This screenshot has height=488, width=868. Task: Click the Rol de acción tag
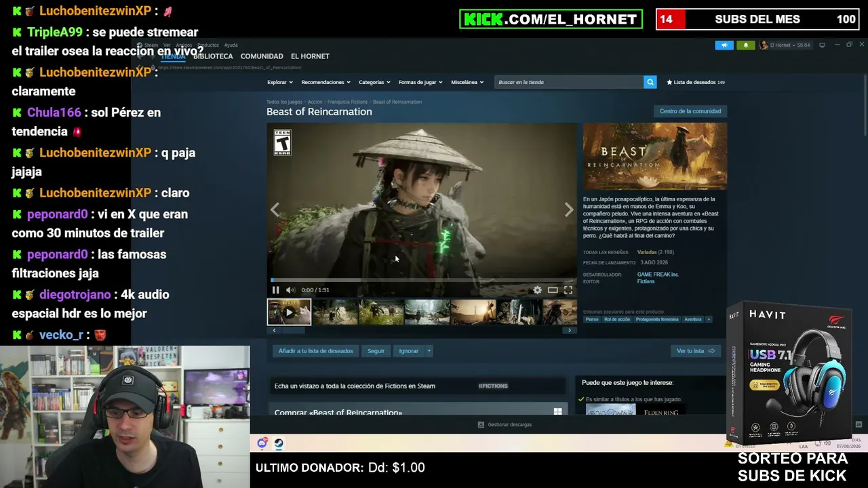pyautogui.click(x=617, y=319)
